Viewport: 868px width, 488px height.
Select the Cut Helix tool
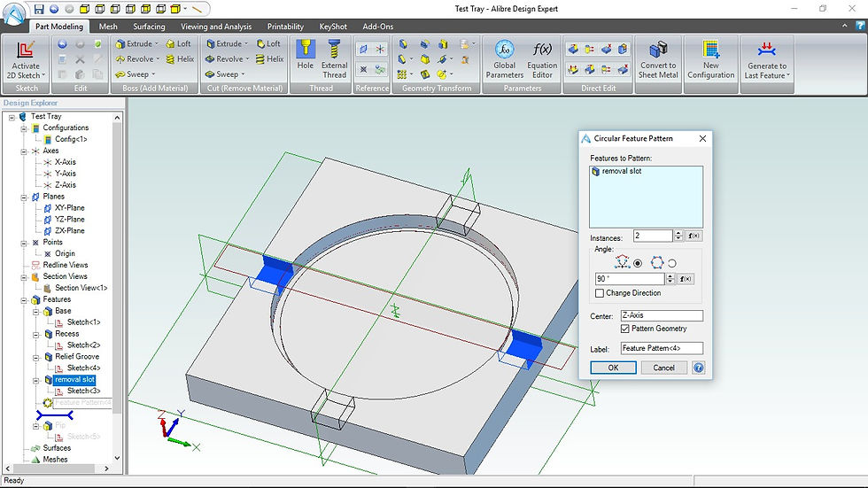point(269,59)
